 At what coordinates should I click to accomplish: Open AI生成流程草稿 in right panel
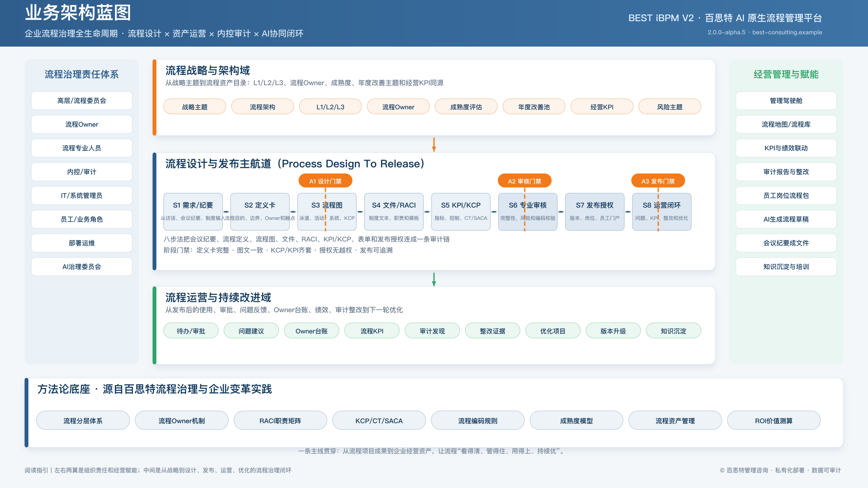coord(786,219)
